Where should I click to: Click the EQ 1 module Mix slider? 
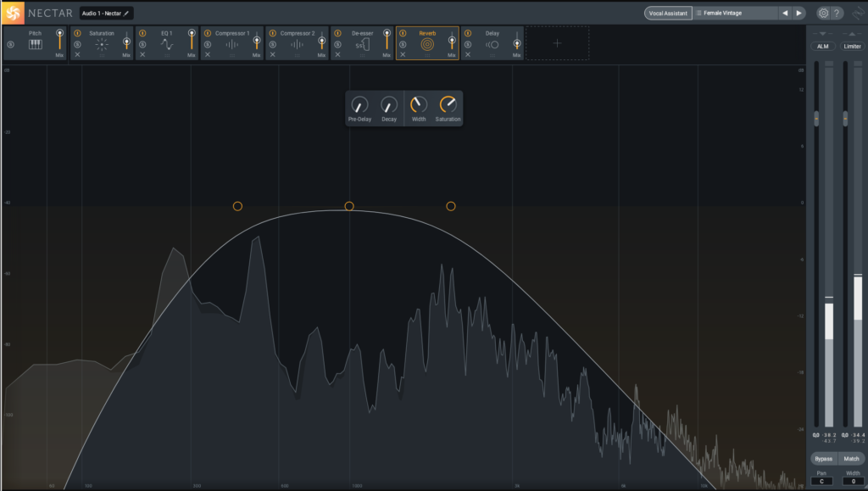[192, 41]
